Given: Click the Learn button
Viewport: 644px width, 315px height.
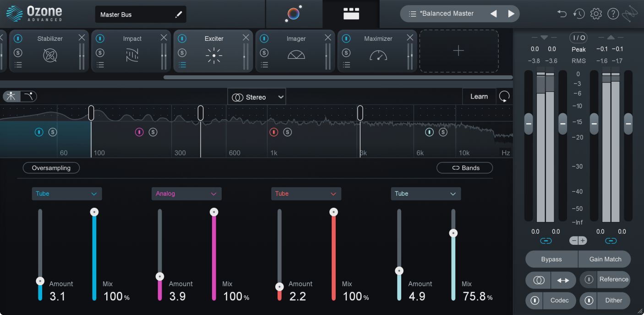Looking at the screenshot, I should pos(479,96).
